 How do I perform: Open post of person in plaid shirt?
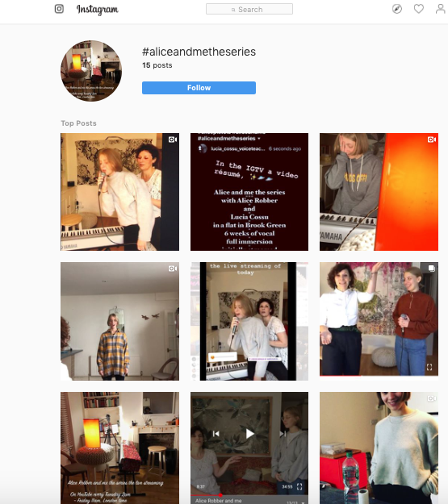click(119, 321)
